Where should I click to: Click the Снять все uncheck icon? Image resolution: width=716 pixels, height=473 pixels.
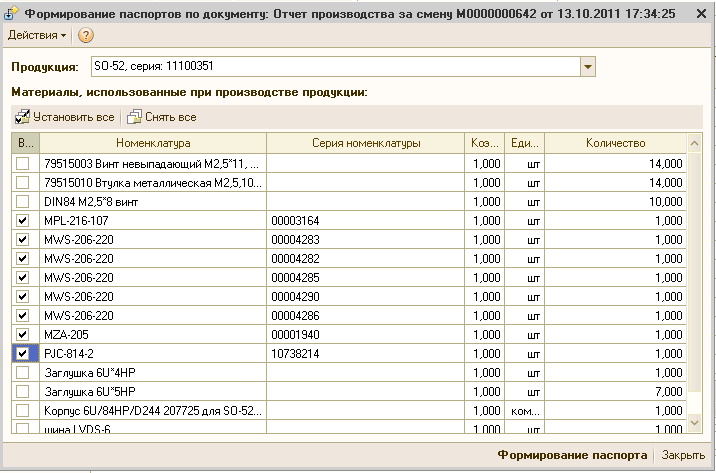135,117
